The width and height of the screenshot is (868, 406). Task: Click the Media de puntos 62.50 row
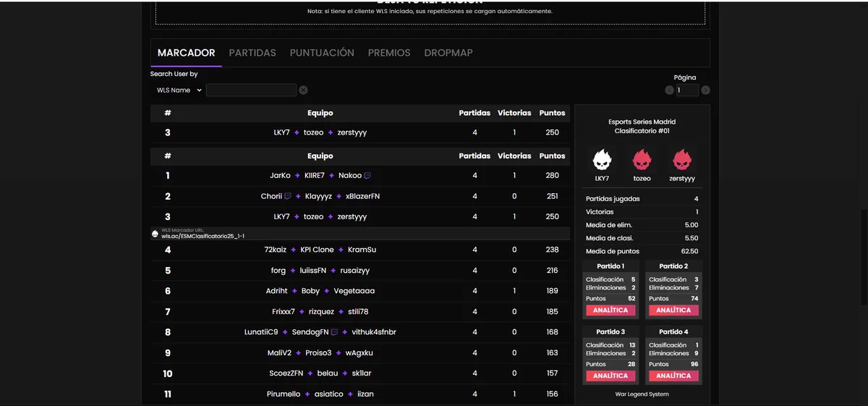(x=642, y=251)
